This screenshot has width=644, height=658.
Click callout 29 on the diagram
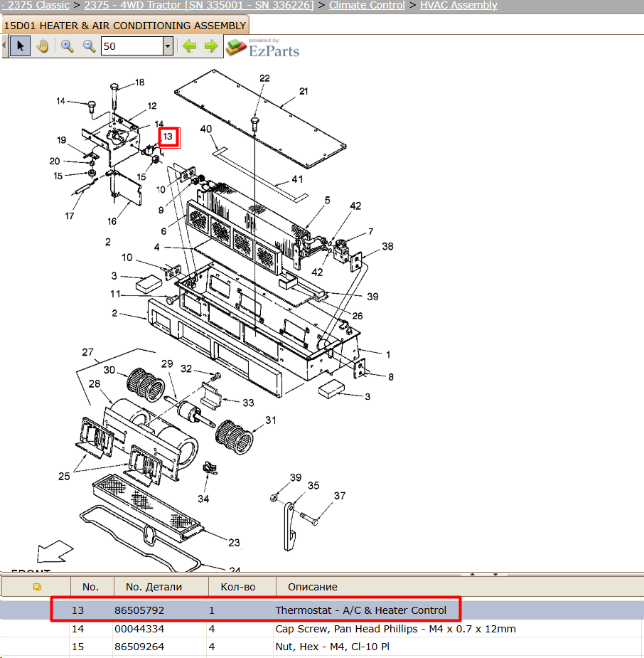point(167,364)
